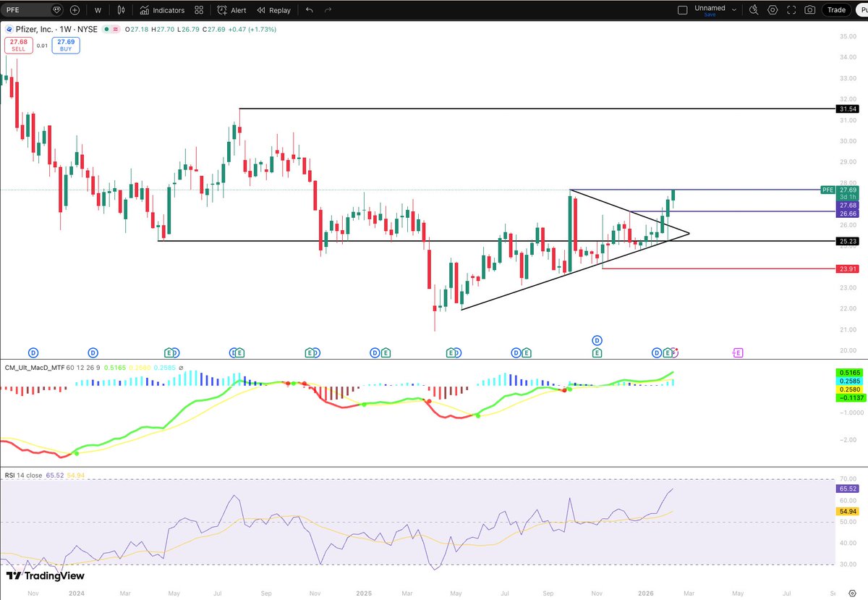Screen dimensions: 868x600
Task: Click the 0.01 spread value between Sell and Buy
Action: [41, 46]
